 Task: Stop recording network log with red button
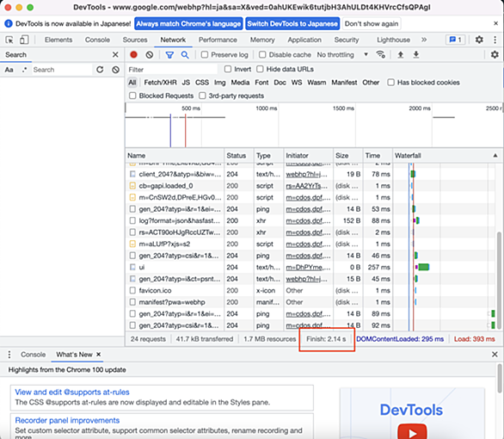pyautogui.click(x=133, y=55)
